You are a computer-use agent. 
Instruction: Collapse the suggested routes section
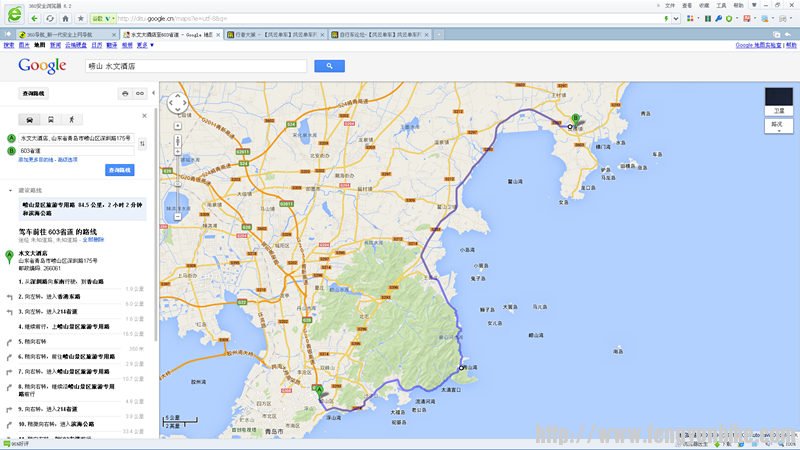click(11, 189)
